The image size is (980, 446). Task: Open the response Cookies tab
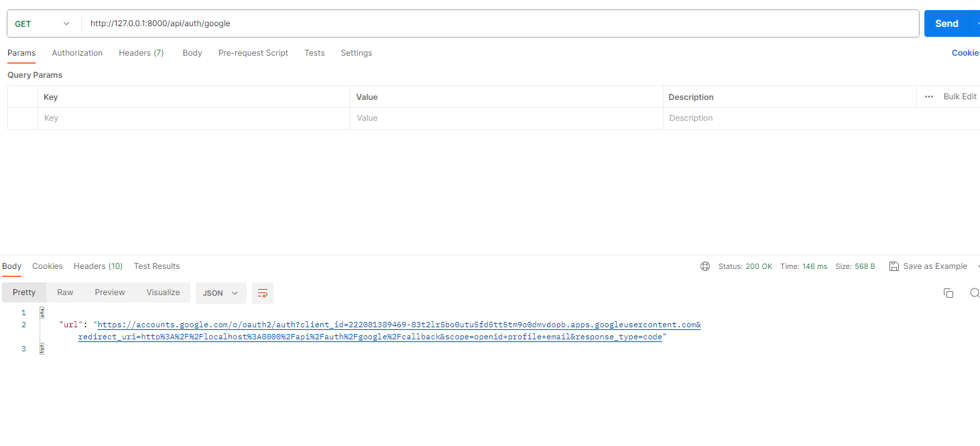click(48, 266)
